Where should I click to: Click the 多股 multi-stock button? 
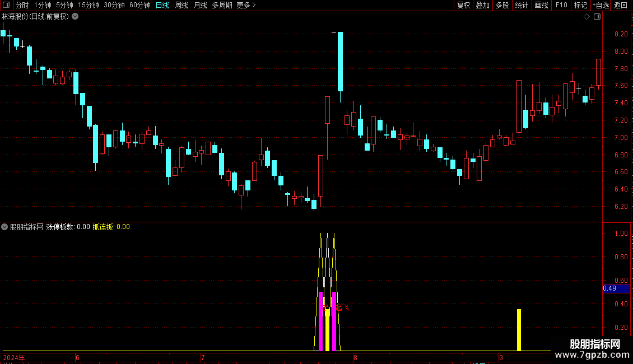click(x=502, y=5)
